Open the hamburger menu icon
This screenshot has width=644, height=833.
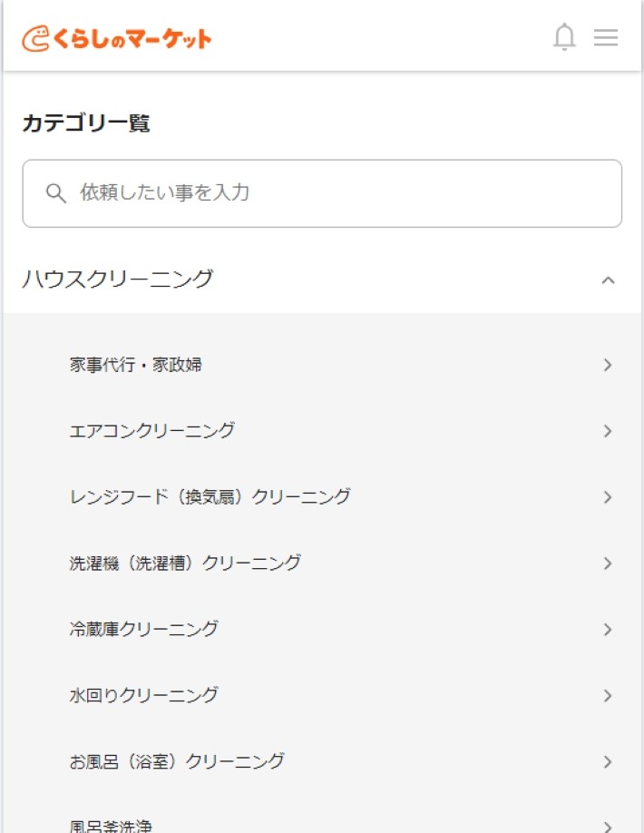pyautogui.click(x=605, y=37)
